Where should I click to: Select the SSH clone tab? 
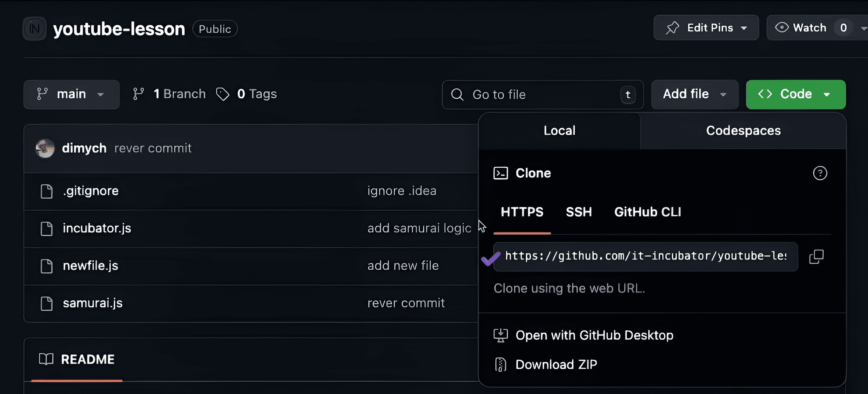click(x=579, y=212)
